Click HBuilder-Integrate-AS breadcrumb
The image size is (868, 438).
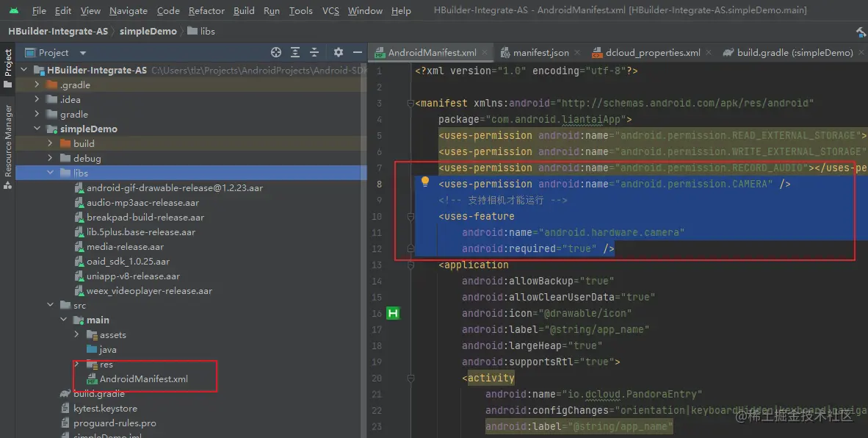(x=58, y=32)
